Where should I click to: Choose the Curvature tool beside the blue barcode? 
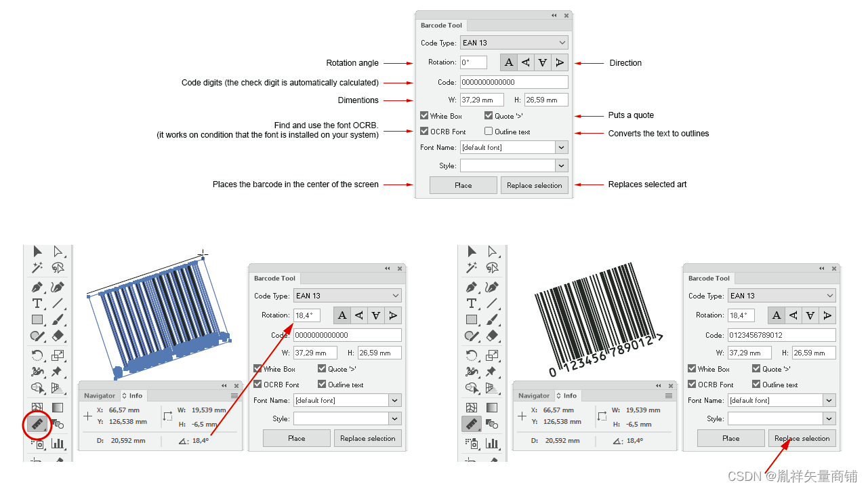click(x=58, y=287)
